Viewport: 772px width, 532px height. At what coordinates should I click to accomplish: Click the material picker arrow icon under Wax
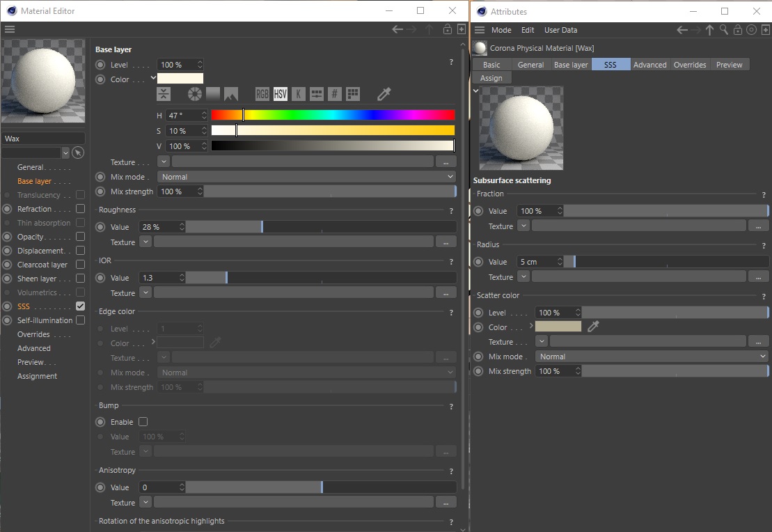click(78, 152)
